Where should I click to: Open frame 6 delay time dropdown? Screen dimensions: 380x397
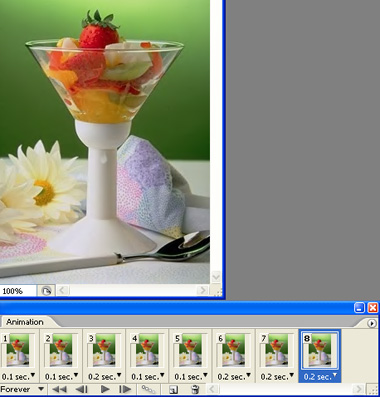[233, 377]
